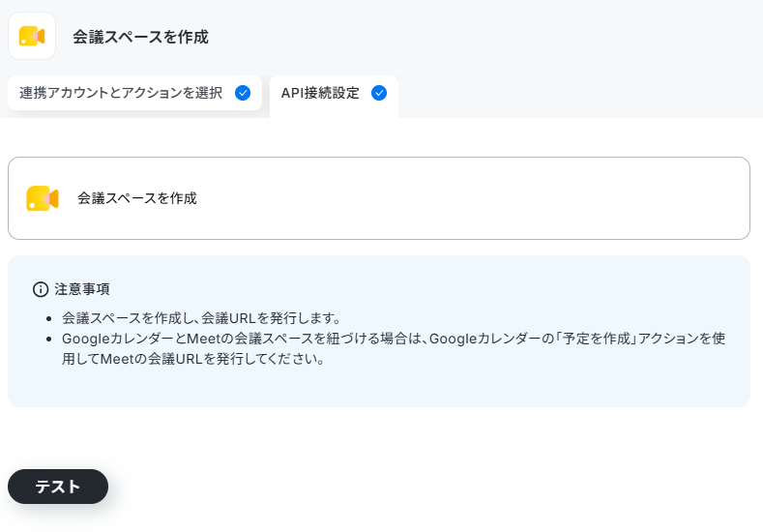Click the empty right side of the action card
763x532 pixels.
[486, 198]
